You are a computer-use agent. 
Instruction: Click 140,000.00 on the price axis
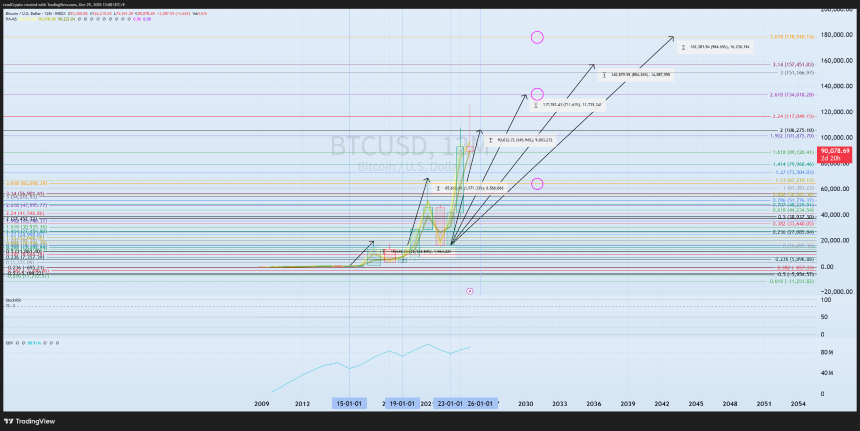pos(836,86)
